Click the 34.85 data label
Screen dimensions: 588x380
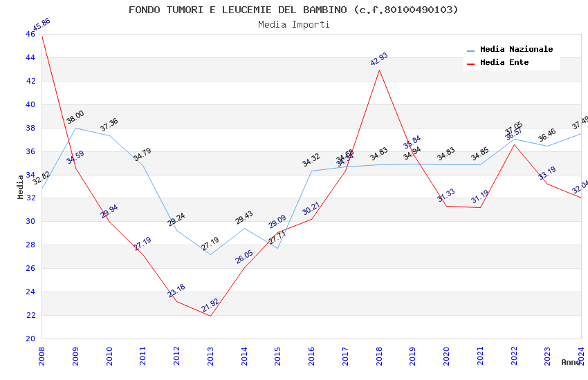pos(480,153)
